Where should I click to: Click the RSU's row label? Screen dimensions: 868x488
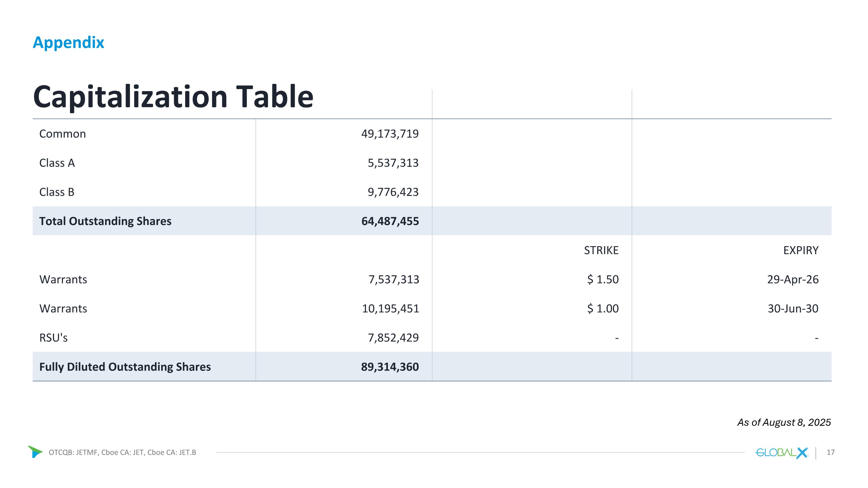53,338
